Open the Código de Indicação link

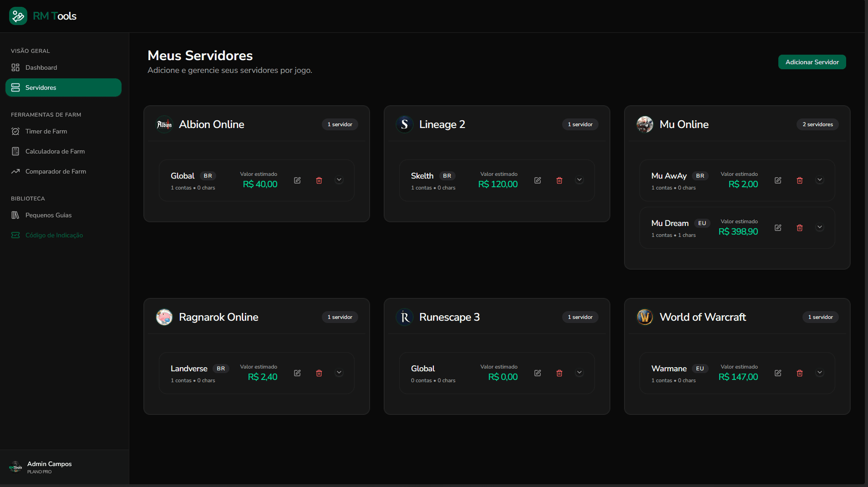coord(54,235)
